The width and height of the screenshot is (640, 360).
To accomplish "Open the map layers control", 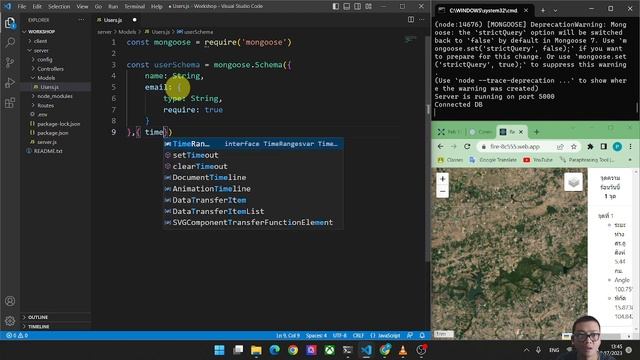I will click(x=573, y=182).
